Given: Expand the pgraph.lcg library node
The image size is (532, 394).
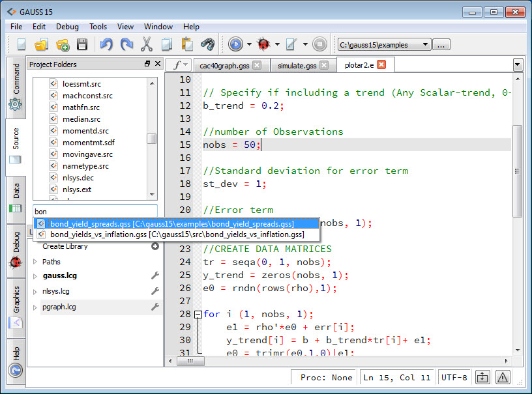Looking at the screenshot, I should tap(35, 307).
